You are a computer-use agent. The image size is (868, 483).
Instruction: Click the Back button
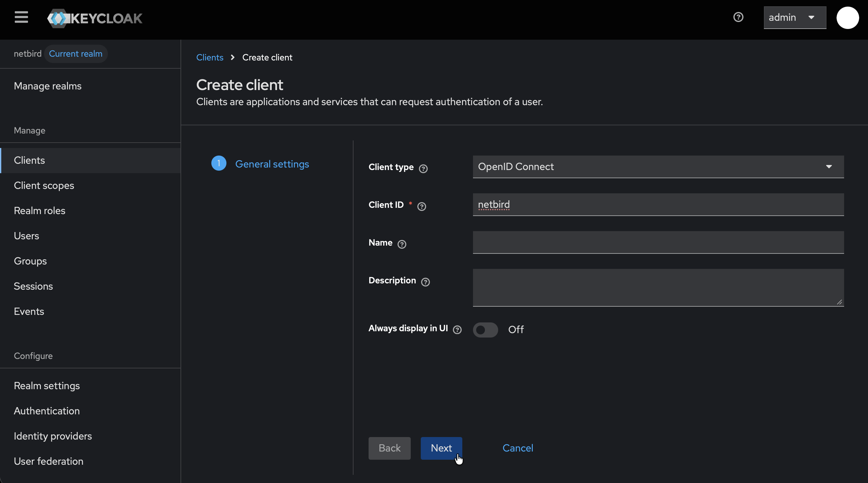pyautogui.click(x=389, y=448)
